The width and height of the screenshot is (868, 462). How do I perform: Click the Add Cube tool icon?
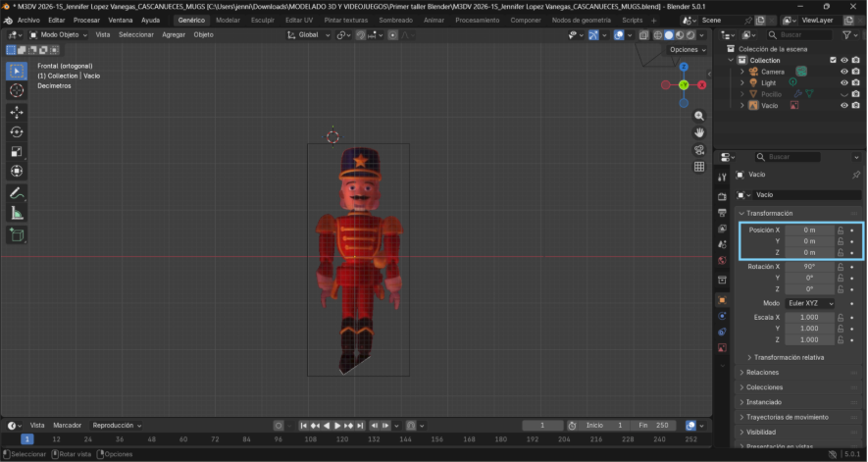pos(17,234)
